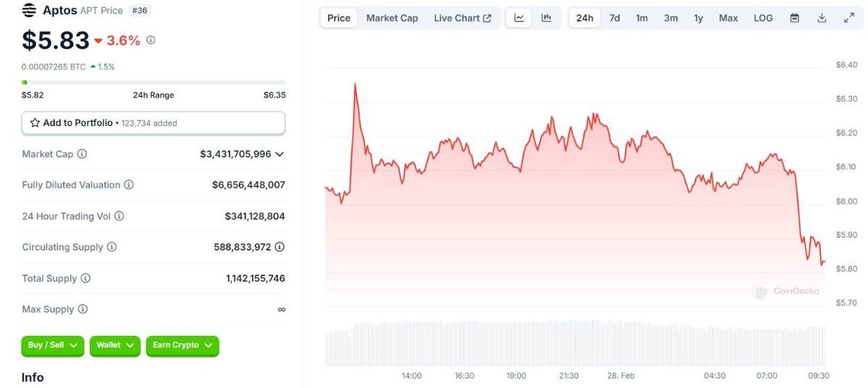The image size is (868, 388).
Task: Switch to candlestick chart icon
Action: tap(546, 18)
